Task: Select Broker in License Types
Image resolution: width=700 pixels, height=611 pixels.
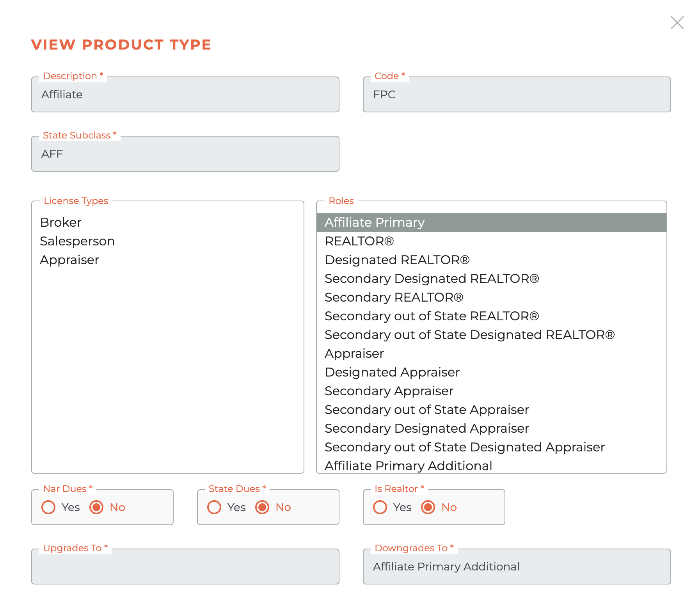Action: [x=61, y=222]
